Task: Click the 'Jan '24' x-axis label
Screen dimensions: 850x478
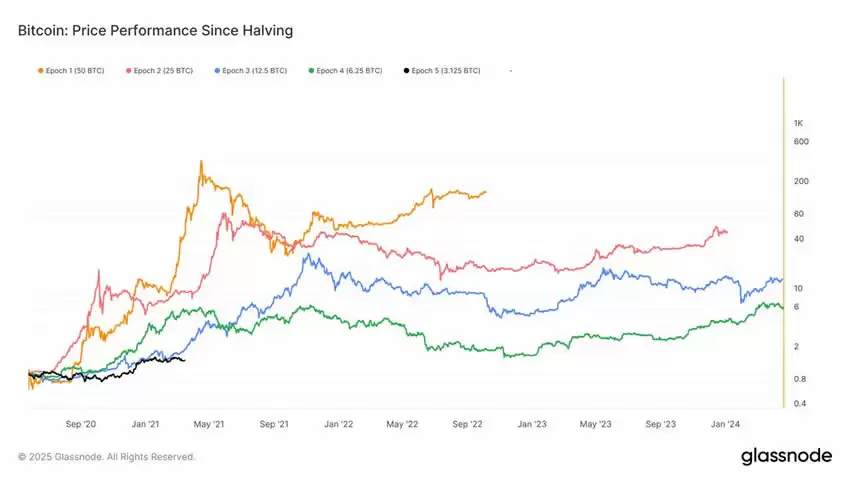Action: coord(725,424)
